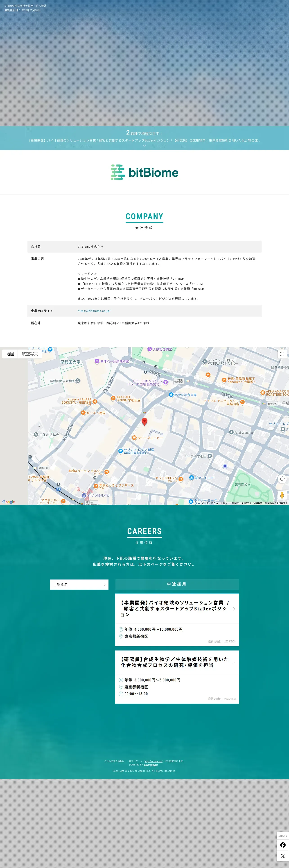Viewport: 289px width, 868px height.
Task: Click the CAREERS section heading
Action: pyautogui.click(x=144, y=531)
